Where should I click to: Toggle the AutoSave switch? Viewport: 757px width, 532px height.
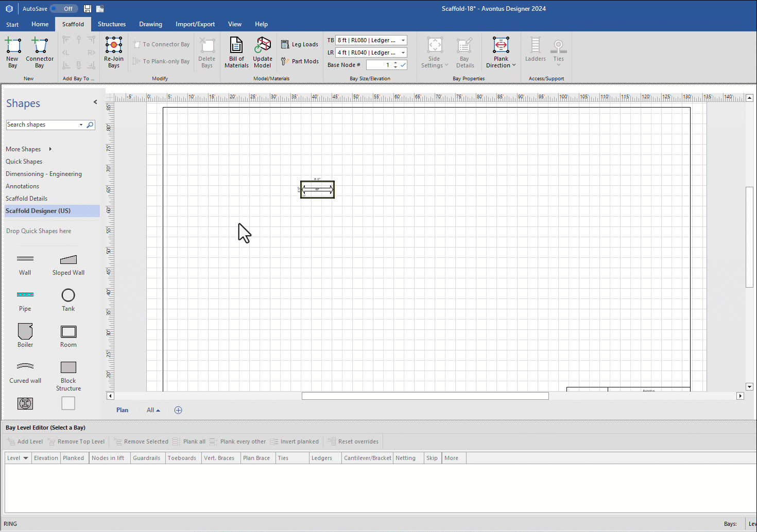(x=64, y=9)
